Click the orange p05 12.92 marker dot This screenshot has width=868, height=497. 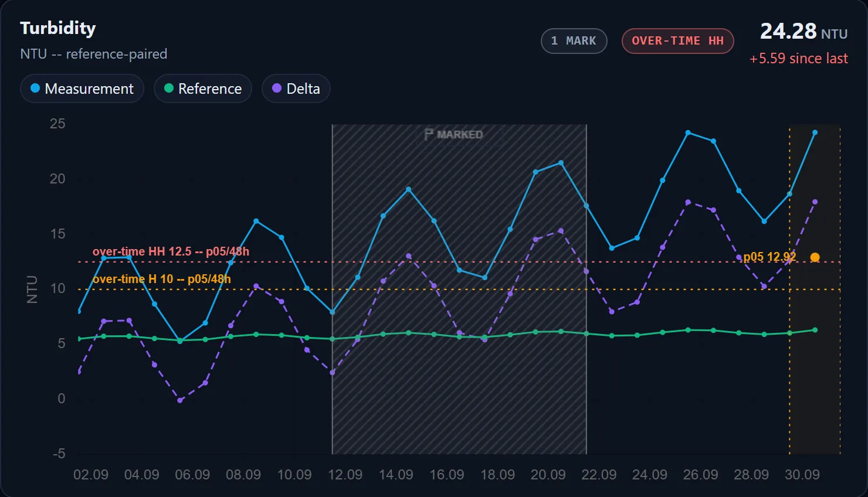[815, 257]
